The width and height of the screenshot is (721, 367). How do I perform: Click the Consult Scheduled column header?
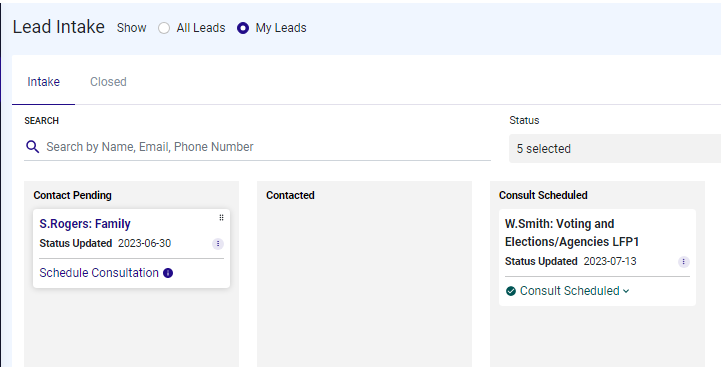tap(543, 195)
